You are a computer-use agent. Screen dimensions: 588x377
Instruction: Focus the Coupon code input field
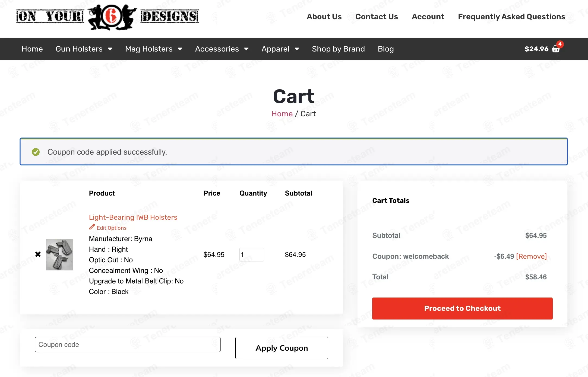128,344
